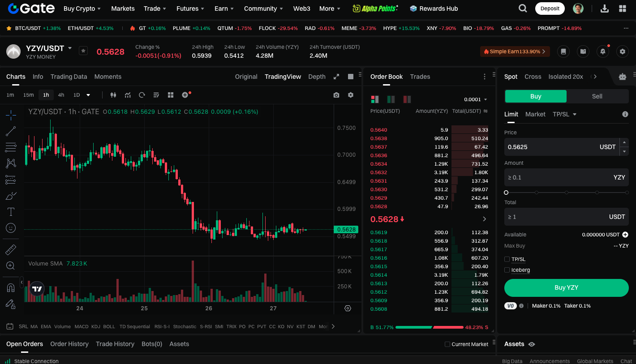Image resolution: width=636 pixels, height=364 pixels.
Task: Open YZY/USDT pair selector dropdown
Action: click(x=70, y=48)
